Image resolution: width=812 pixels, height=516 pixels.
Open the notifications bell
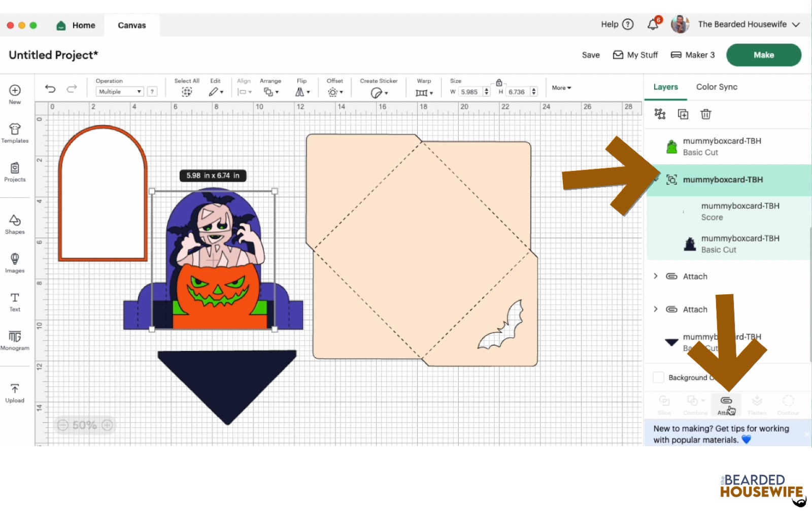653,24
